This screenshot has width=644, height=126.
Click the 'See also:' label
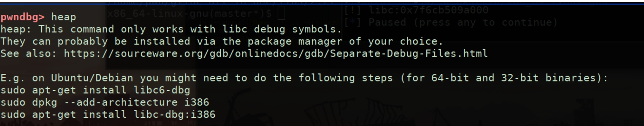(x=28, y=54)
